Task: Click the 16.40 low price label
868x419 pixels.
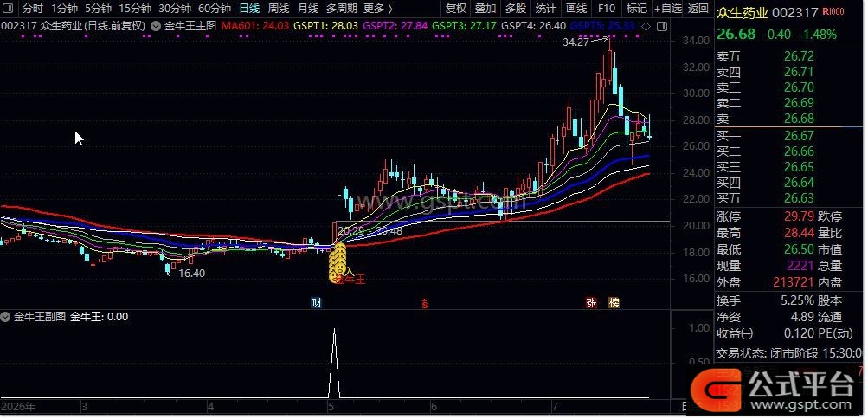Action: coord(191,273)
